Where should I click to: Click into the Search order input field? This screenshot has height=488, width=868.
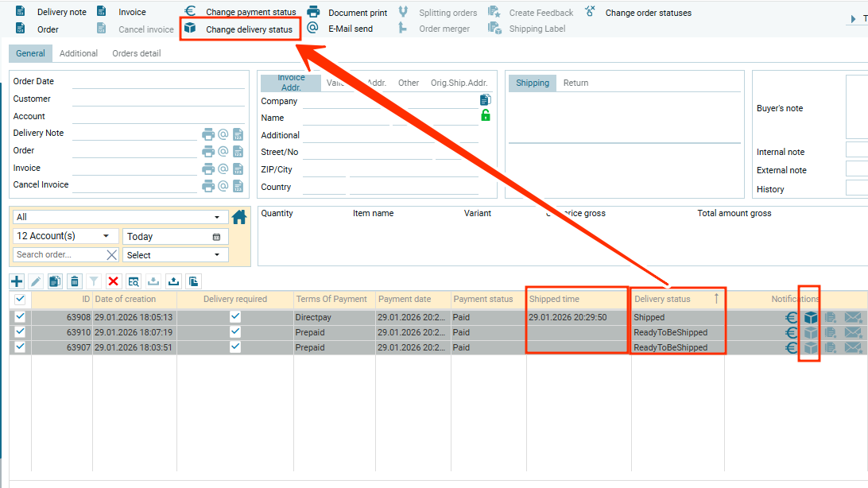point(60,255)
